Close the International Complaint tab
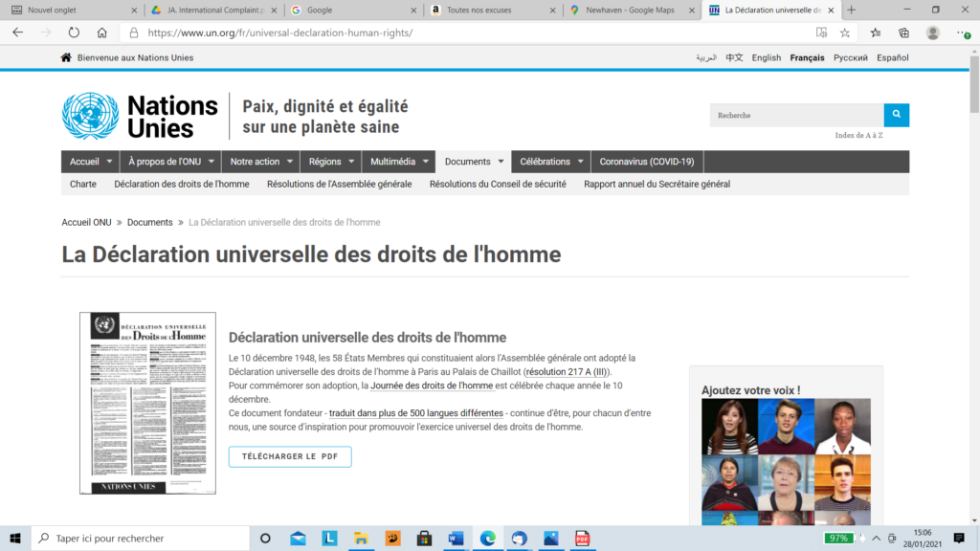Viewport: 980px width, 551px height. (274, 10)
